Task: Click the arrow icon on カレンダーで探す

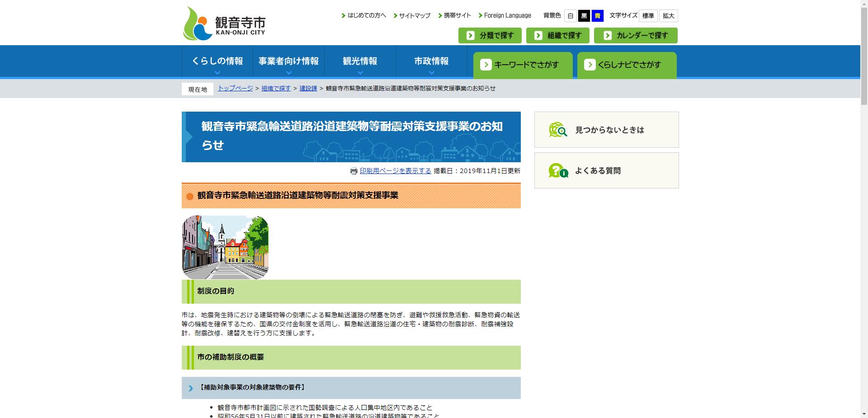Action: click(607, 35)
